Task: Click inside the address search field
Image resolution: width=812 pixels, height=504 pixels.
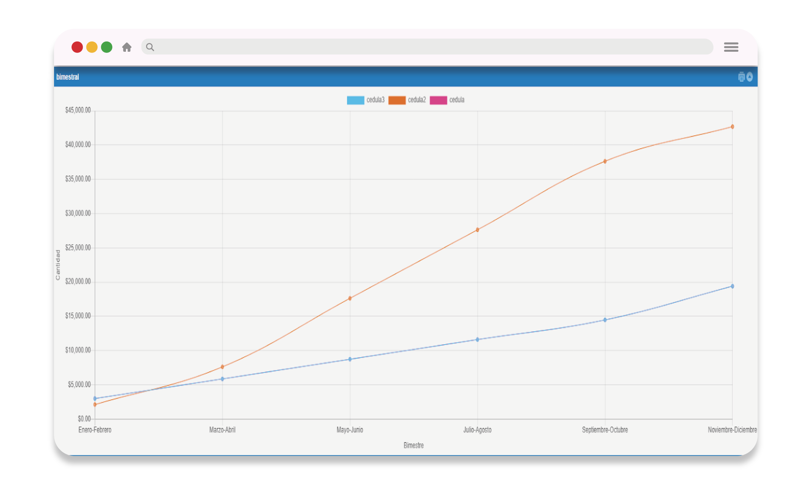Action: coord(426,47)
